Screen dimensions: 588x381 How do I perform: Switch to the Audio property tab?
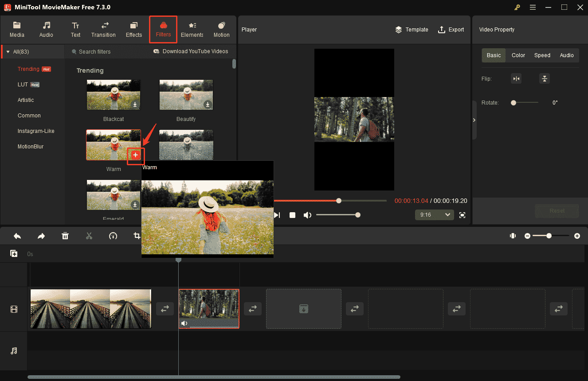[x=567, y=55]
